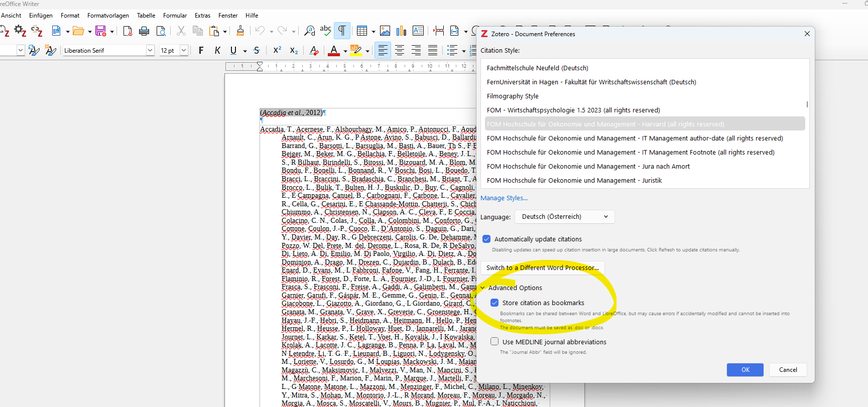Clear direct formatting
Viewport: 868px width, 407px height.
[x=314, y=50]
